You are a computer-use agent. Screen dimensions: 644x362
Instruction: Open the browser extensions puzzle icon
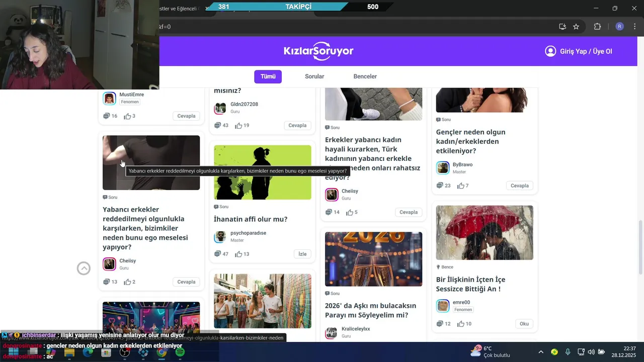598,27
